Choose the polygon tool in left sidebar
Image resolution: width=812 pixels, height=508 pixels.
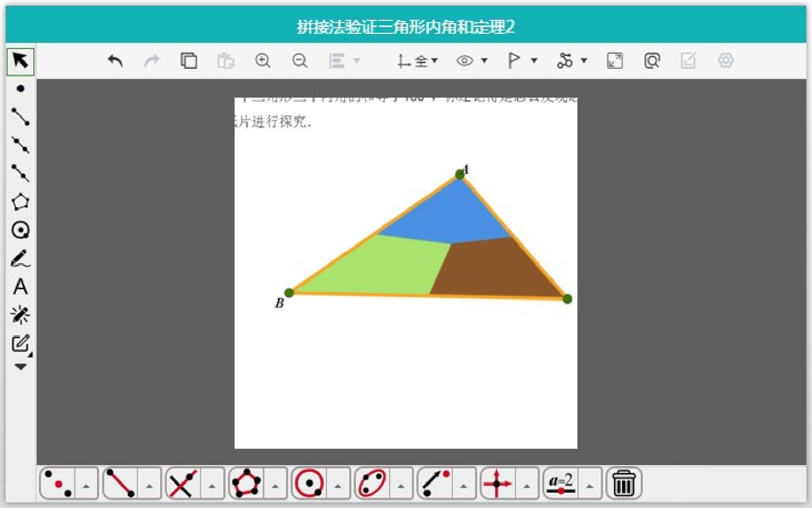20,202
